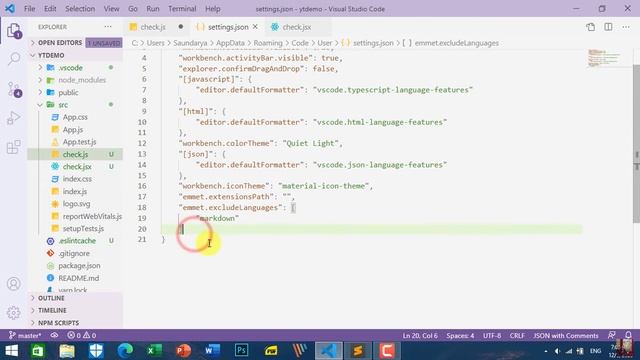Change JSON with Comments language mode

click(x=565, y=336)
